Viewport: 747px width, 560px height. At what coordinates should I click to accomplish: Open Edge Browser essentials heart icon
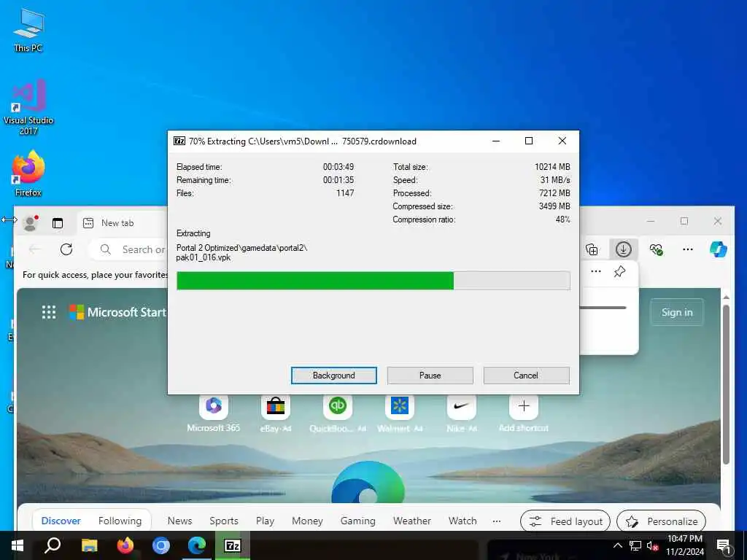point(656,249)
